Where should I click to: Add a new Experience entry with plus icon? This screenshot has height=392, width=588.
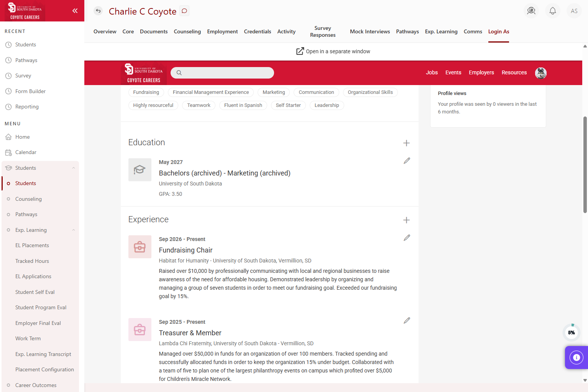(406, 220)
